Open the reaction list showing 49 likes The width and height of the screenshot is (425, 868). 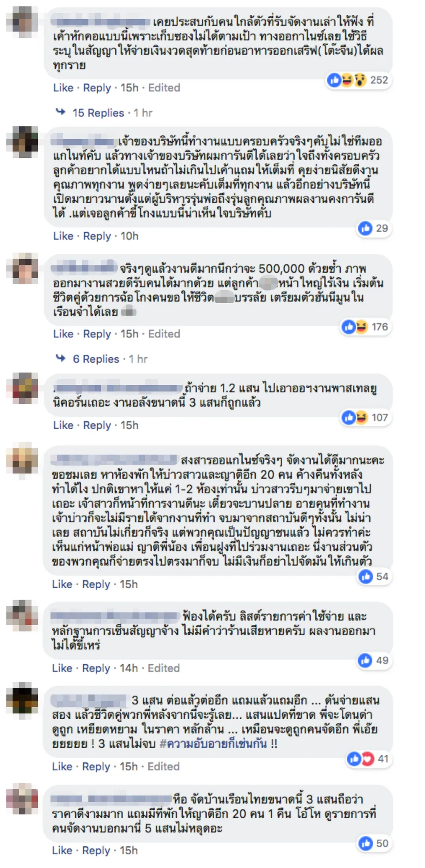pyautogui.click(x=374, y=660)
